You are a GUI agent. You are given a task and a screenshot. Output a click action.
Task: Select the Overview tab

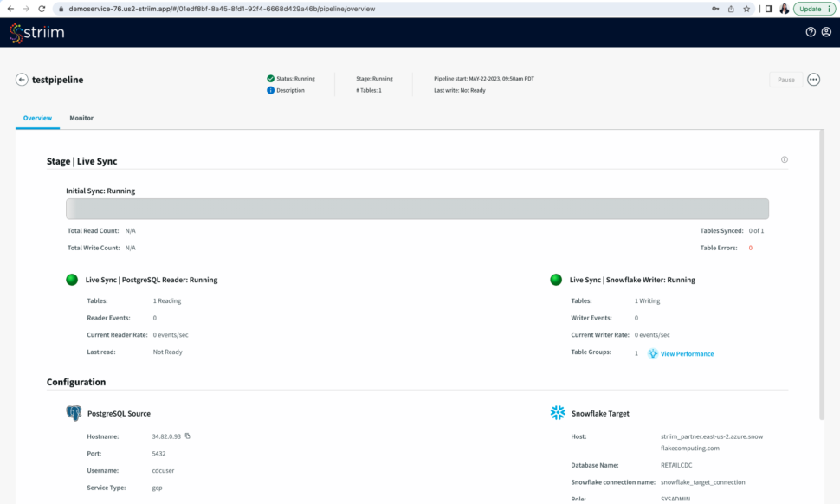coord(37,118)
